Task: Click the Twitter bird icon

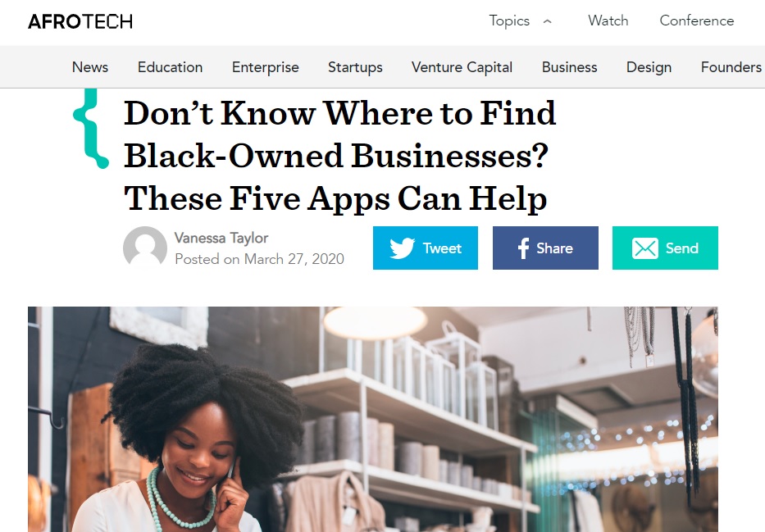Action: pos(402,248)
